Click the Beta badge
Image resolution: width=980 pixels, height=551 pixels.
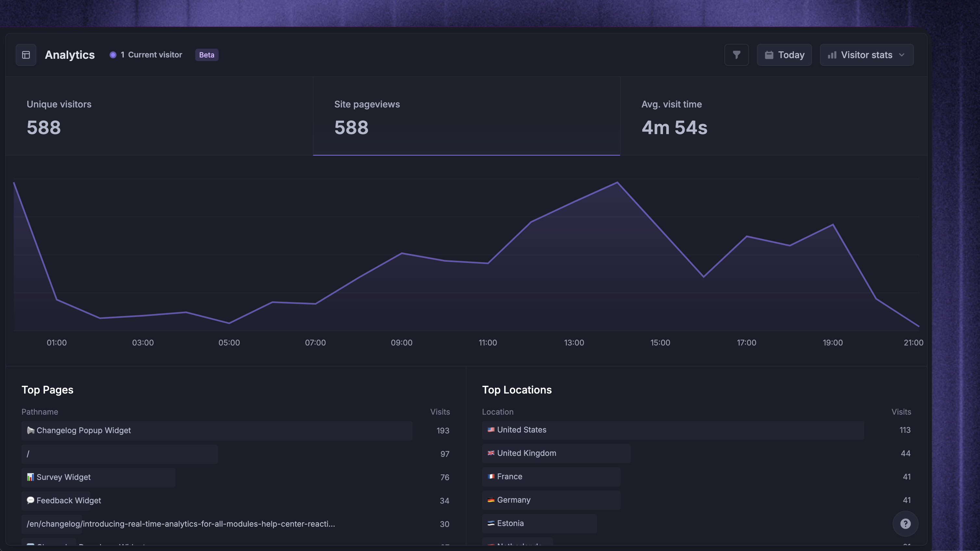click(207, 55)
